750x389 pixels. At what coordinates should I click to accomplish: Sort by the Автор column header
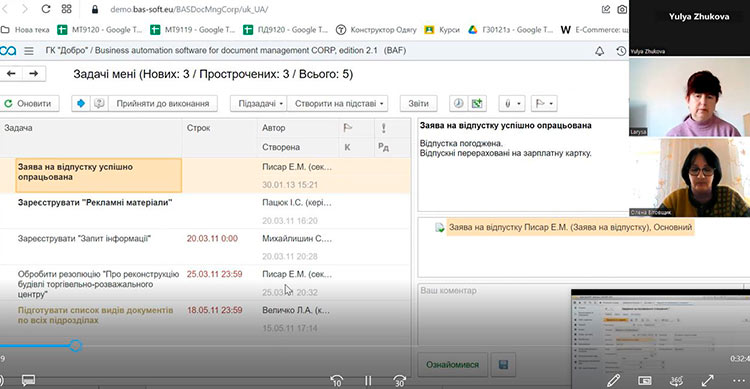pyautogui.click(x=298, y=128)
